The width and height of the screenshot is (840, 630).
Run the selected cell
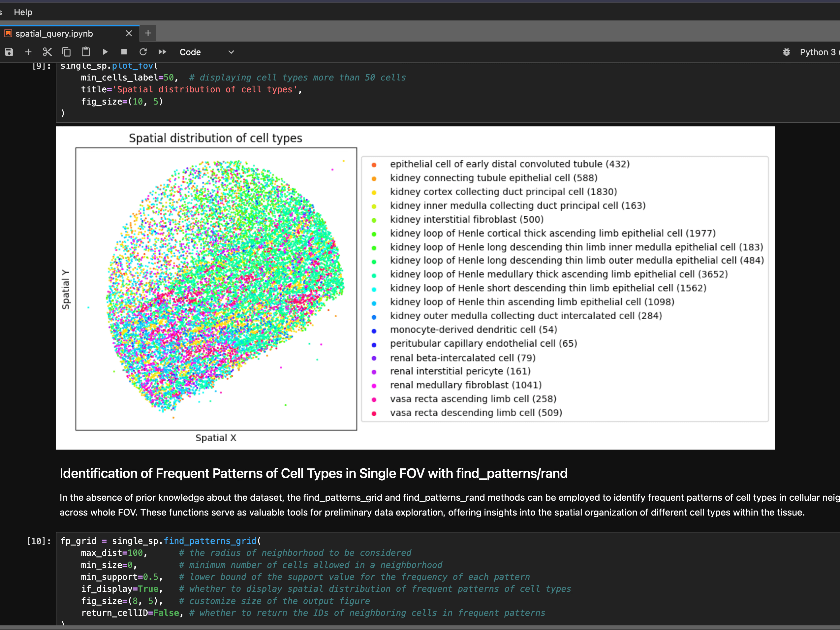105,52
